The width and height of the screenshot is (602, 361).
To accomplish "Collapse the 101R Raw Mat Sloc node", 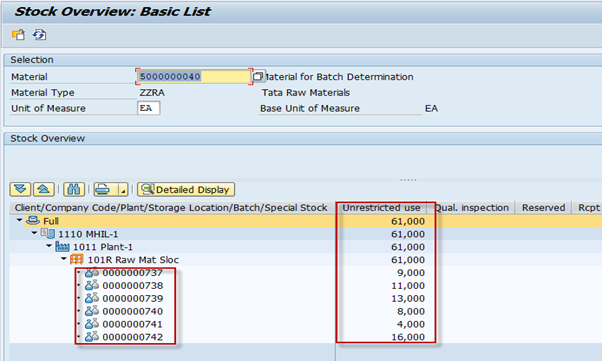I will (x=64, y=259).
